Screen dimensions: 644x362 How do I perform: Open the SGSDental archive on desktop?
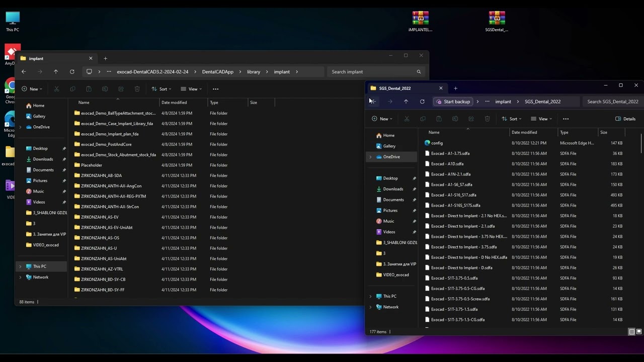(x=497, y=22)
